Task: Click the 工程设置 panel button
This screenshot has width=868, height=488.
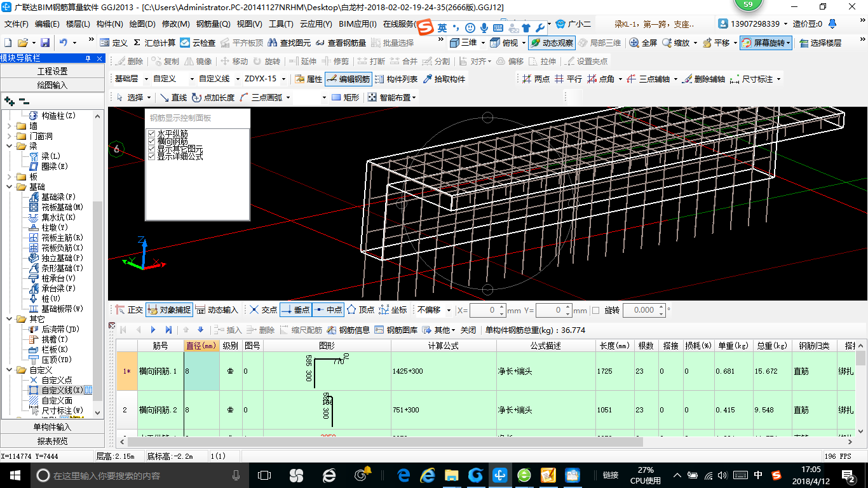Action: click(x=52, y=71)
